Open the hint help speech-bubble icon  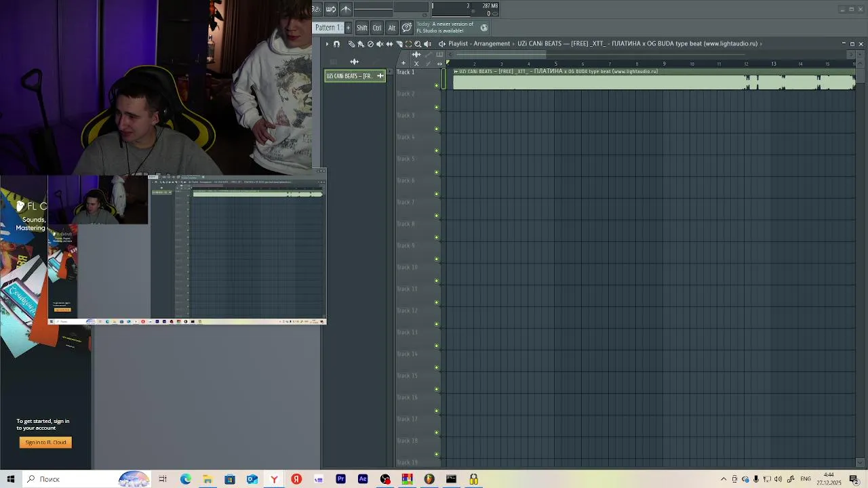407,28
